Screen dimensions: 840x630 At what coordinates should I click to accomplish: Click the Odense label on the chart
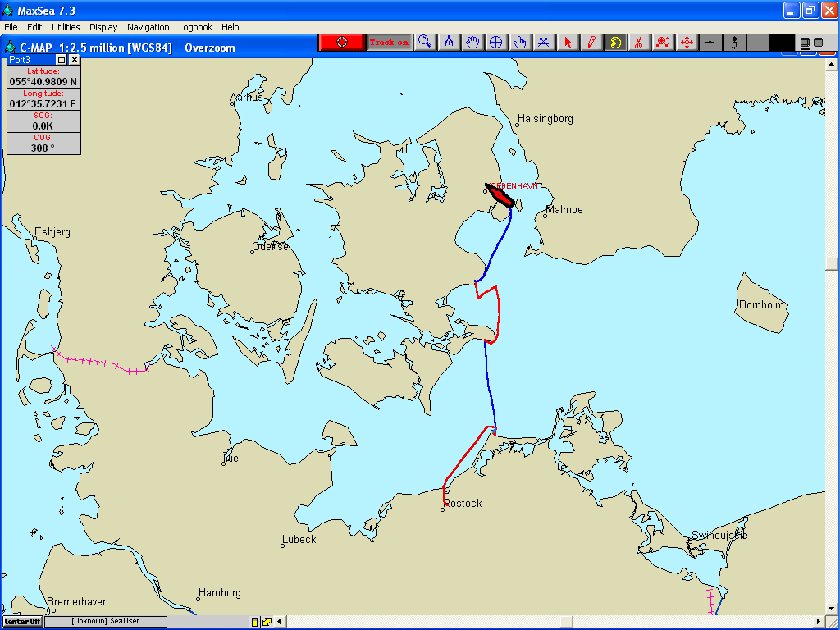coord(271,246)
